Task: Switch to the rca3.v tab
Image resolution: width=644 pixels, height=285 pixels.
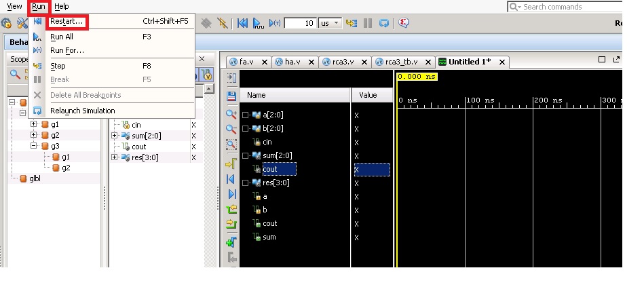Action: click(343, 62)
